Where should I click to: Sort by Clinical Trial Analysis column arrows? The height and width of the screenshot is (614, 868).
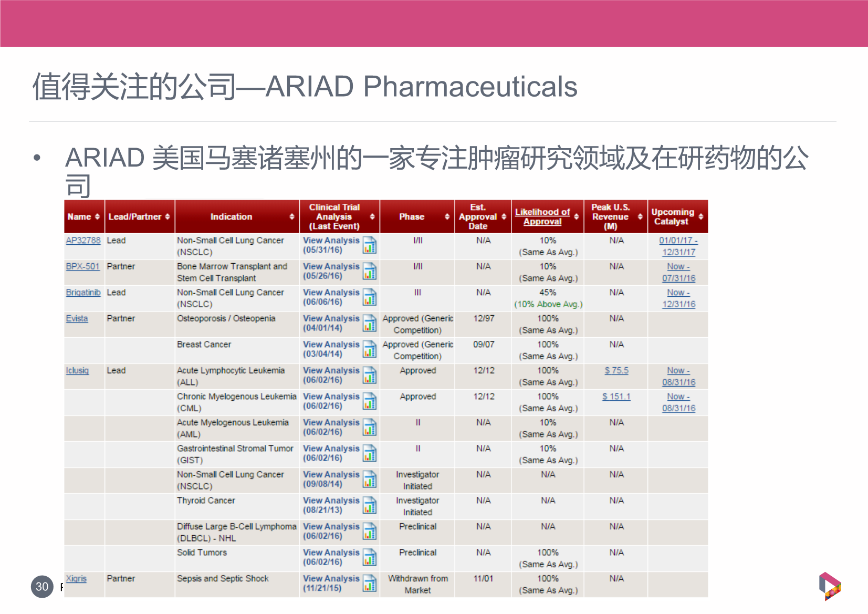click(x=372, y=217)
